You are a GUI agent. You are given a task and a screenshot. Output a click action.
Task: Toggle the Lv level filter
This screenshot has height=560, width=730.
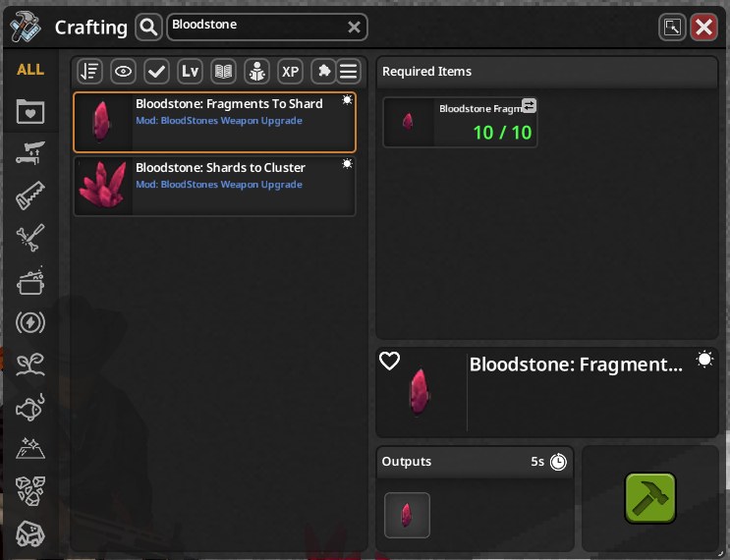[x=190, y=71]
